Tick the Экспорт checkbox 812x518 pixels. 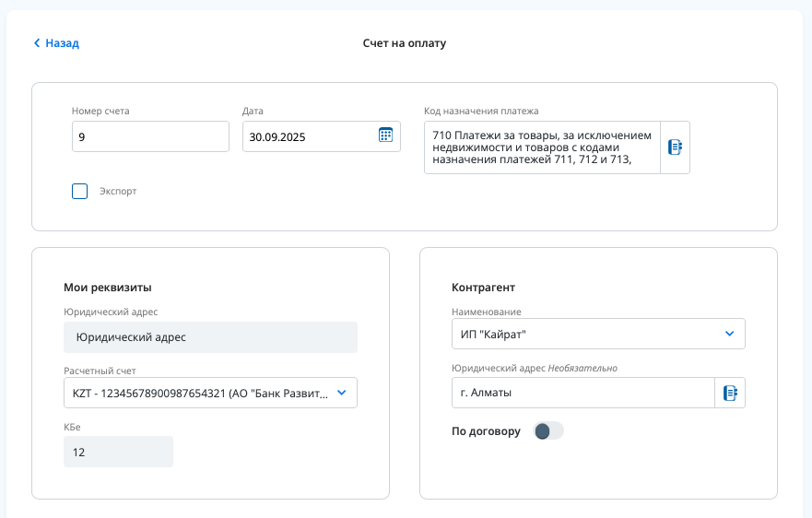pyautogui.click(x=80, y=192)
